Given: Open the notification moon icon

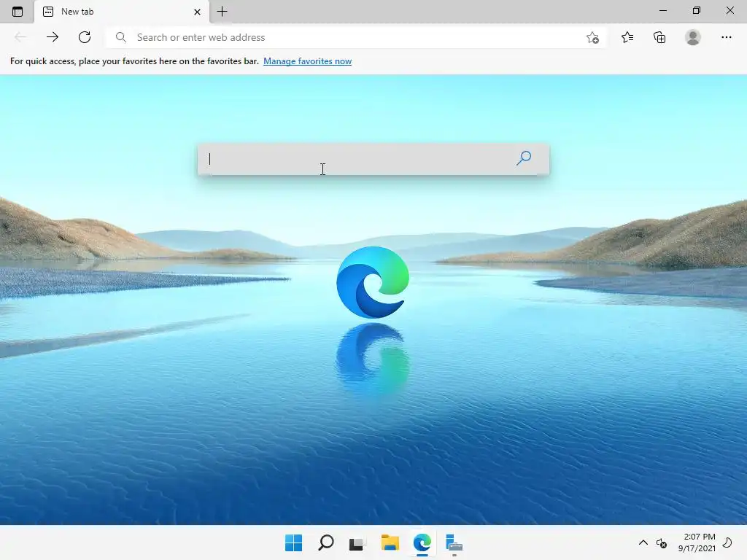Looking at the screenshot, I should (727, 542).
